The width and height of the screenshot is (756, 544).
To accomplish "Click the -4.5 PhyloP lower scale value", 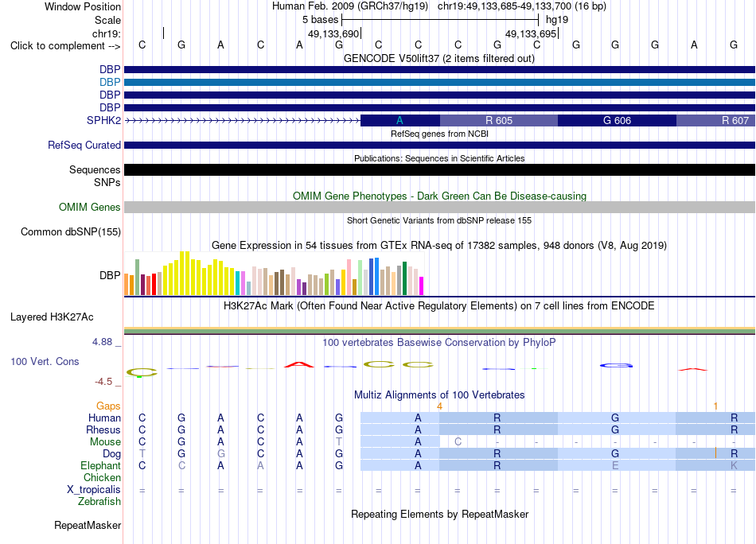I will coord(103,382).
